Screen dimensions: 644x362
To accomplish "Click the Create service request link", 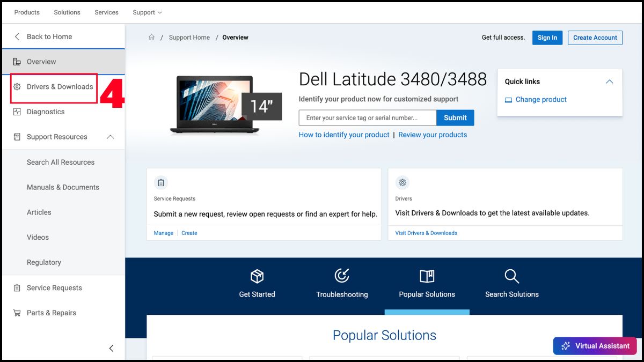I will tap(189, 233).
